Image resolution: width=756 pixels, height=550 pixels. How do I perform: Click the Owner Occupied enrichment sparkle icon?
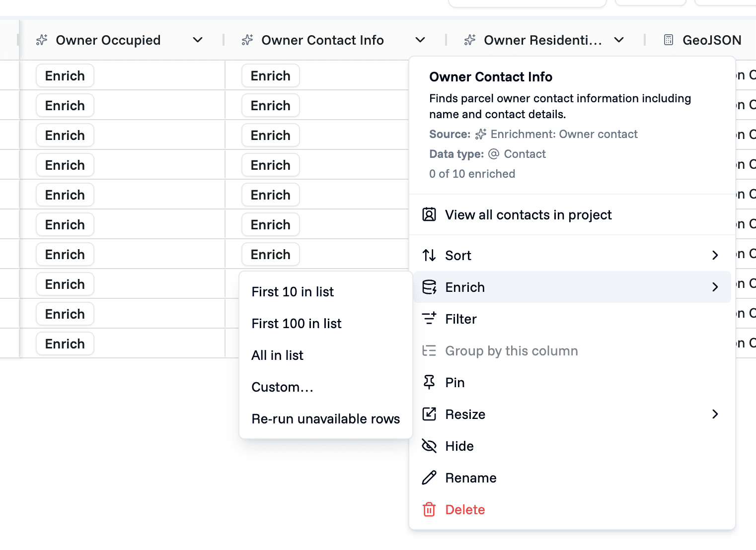point(42,40)
